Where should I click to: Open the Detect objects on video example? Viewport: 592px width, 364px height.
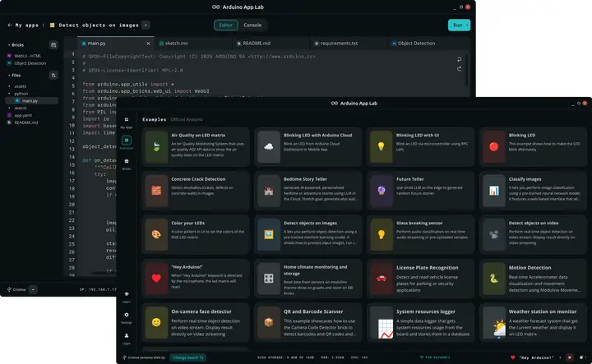533,235
